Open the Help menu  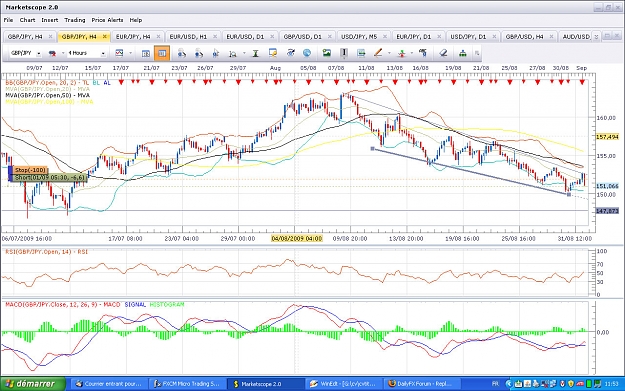tap(136, 20)
